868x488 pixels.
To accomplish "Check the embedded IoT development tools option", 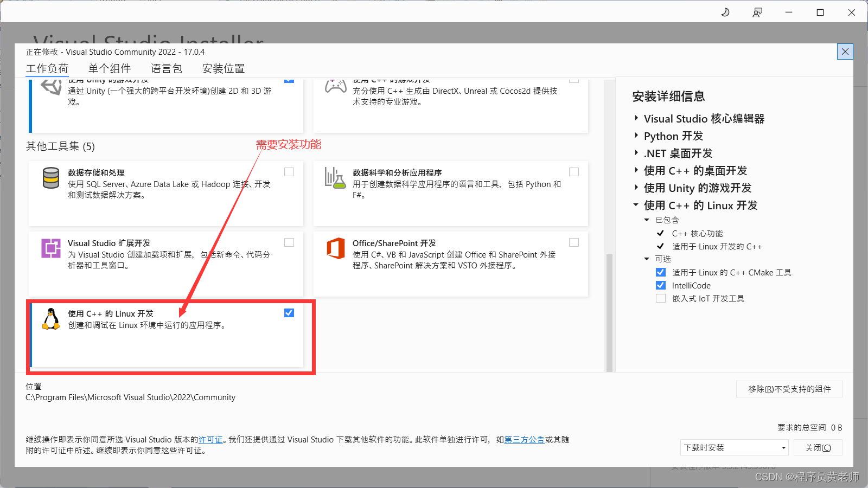I will 661,298.
